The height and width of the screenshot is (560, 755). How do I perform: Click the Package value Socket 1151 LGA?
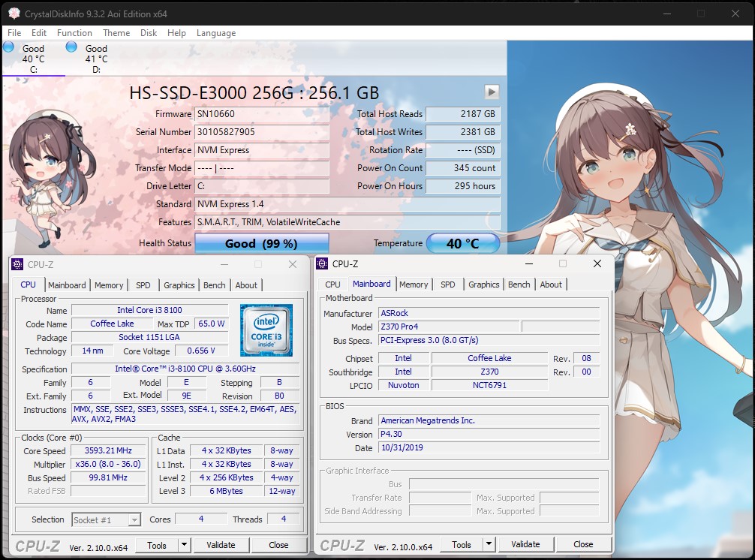pyautogui.click(x=150, y=337)
